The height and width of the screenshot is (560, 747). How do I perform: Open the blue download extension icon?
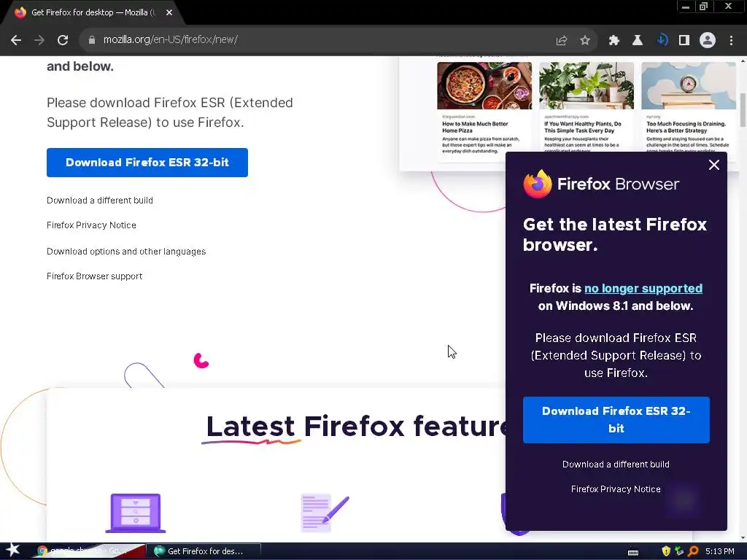(x=662, y=41)
